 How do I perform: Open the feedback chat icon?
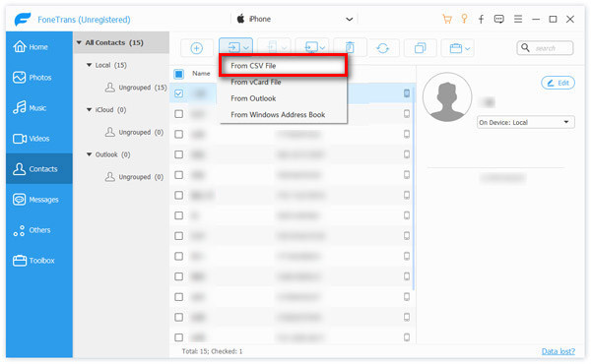point(499,20)
